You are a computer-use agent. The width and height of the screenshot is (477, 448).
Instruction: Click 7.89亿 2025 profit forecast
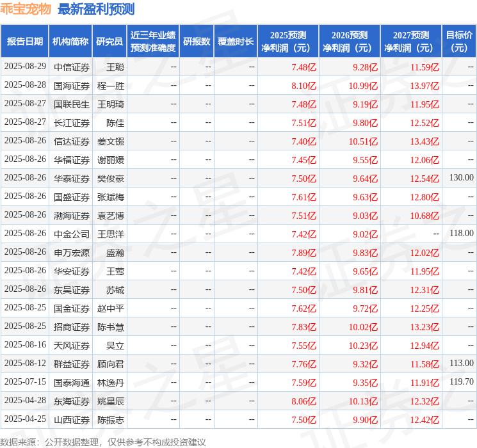[304, 253]
